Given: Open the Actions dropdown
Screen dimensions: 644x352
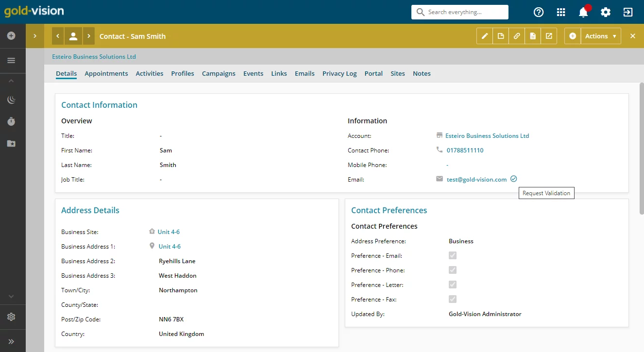Looking at the screenshot, I should coord(601,36).
